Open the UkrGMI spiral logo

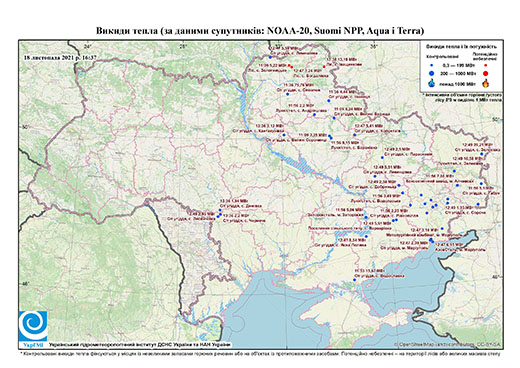pyautogui.click(x=33, y=326)
